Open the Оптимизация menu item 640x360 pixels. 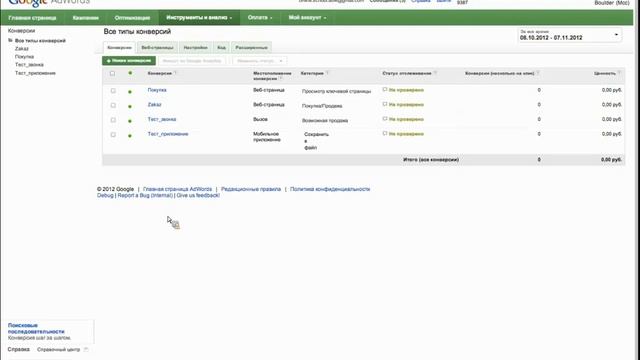pos(132,18)
